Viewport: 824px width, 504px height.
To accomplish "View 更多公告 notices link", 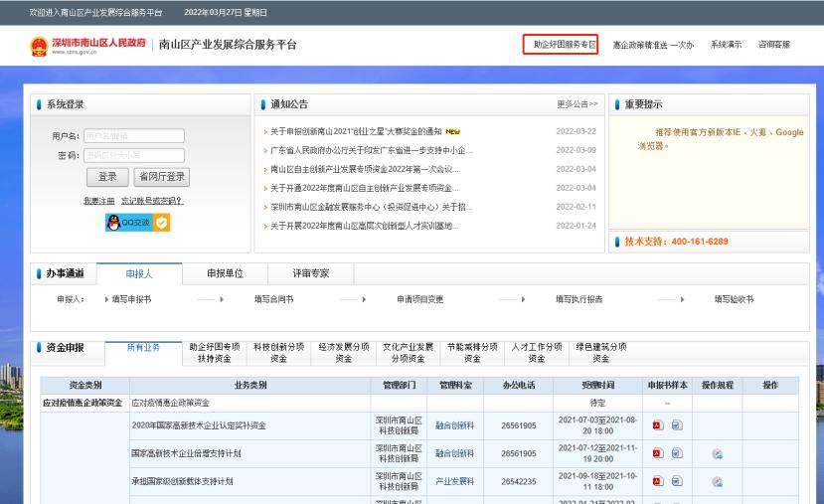I will coord(577,104).
